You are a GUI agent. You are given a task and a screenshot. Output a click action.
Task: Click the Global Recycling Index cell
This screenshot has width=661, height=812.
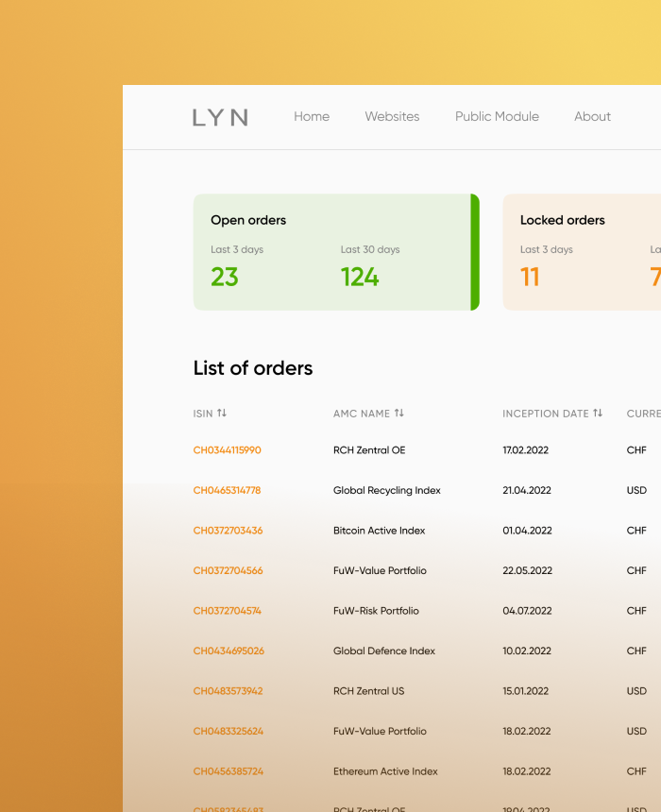386,490
